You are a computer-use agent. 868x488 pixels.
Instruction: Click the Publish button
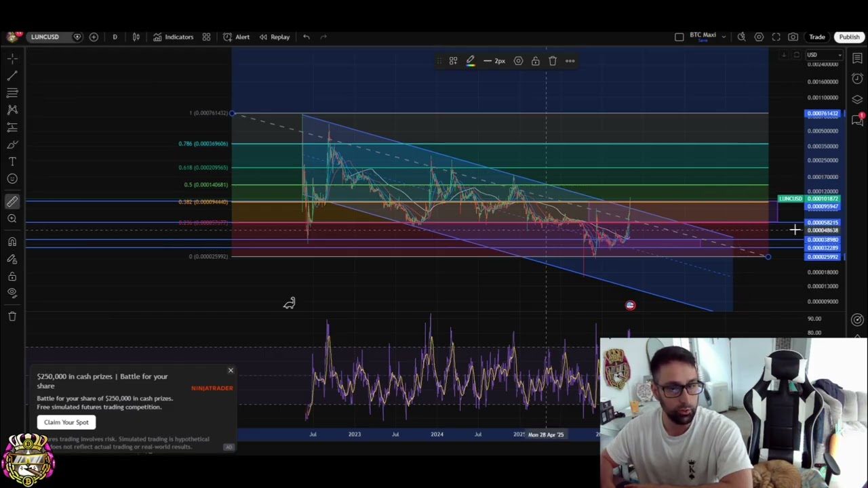click(850, 37)
